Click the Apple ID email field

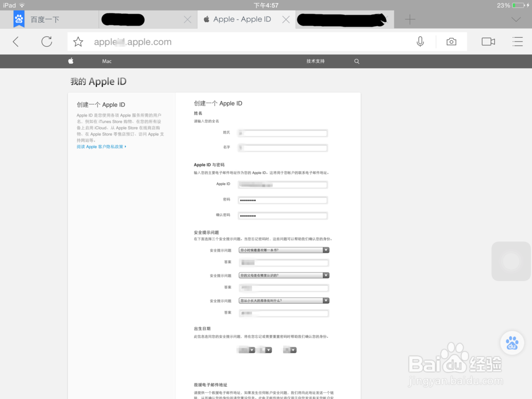282,185
